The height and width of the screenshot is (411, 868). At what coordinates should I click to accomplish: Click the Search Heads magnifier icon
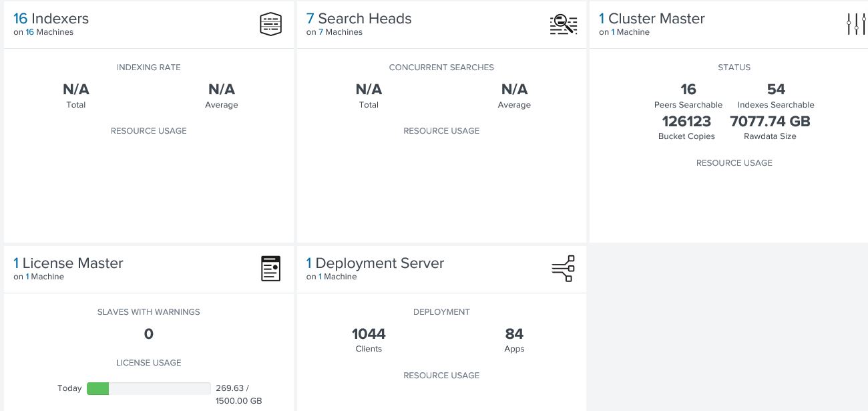[x=562, y=23]
